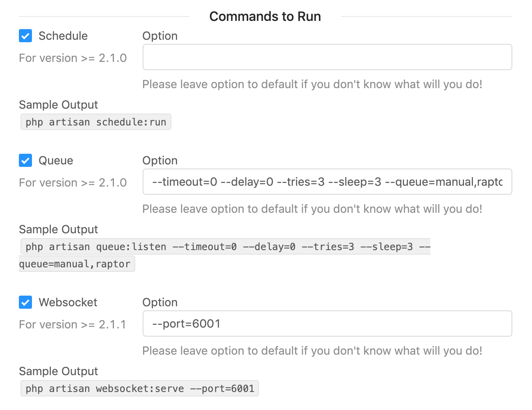Click the Schedule label text
Screen dimensions: 532x410
click(x=63, y=36)
